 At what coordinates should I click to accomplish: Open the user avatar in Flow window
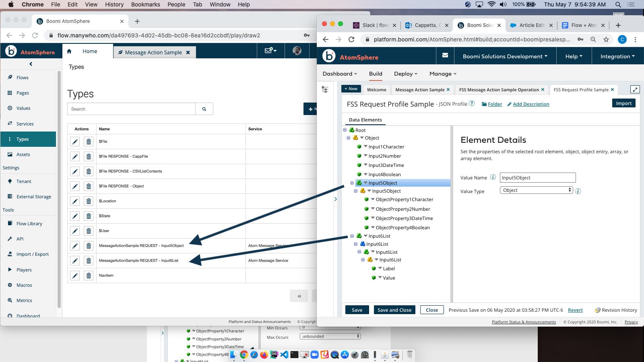click(297, 51)
